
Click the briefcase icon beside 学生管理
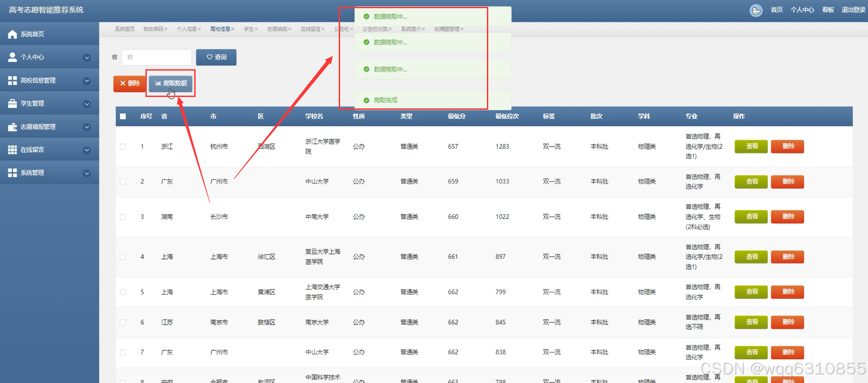(12, 103)
